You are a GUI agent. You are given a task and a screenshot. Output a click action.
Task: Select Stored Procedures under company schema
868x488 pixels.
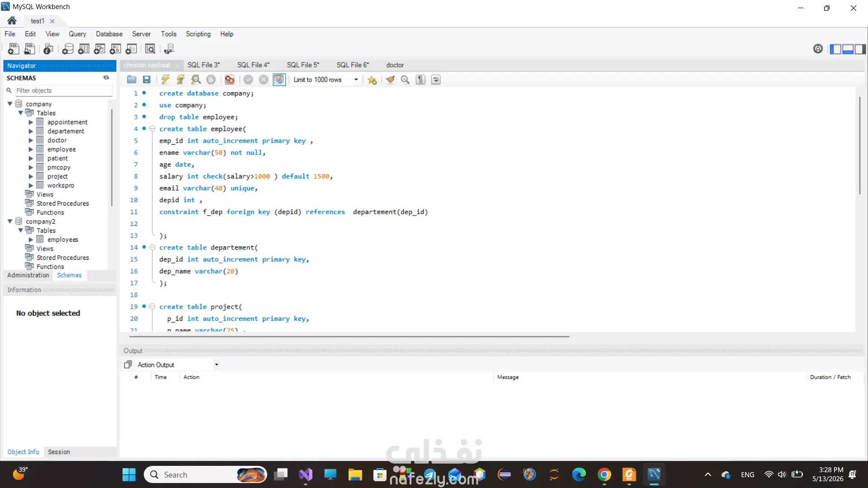[x=62, y=204]
